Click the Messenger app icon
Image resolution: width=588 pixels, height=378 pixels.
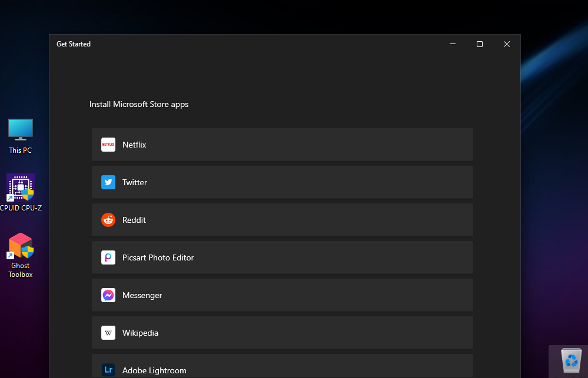pos(108,295)
